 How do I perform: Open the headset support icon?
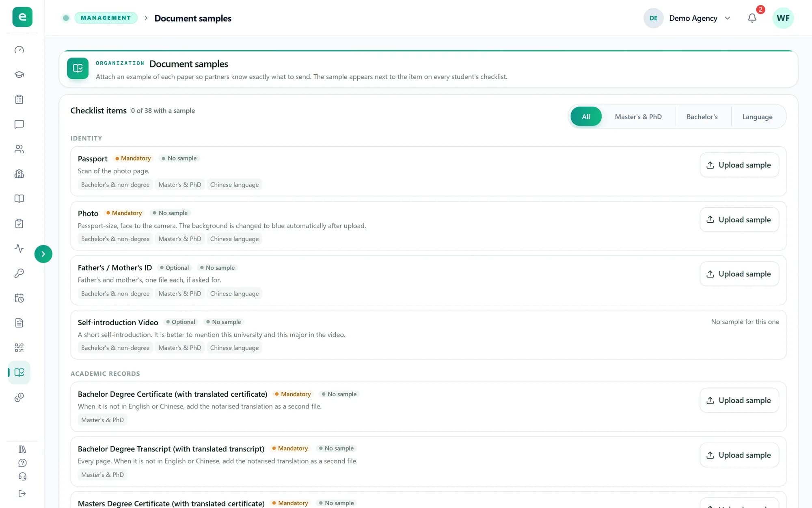point(22,476)
